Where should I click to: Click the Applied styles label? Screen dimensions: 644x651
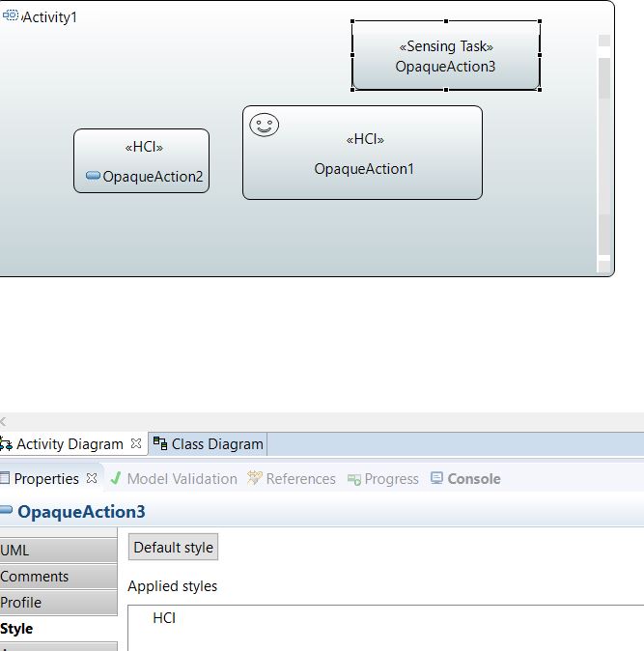[x=172, y=586]
